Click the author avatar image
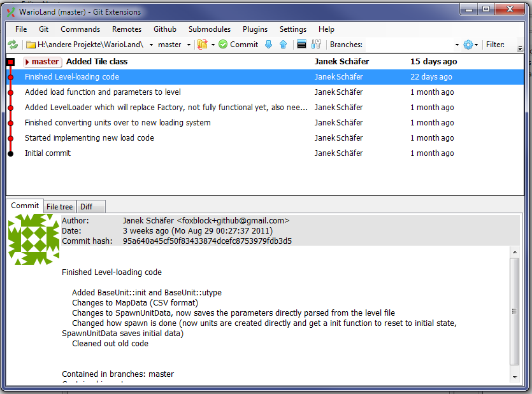This screenshot has height=394, width=532. pos(33,239)
